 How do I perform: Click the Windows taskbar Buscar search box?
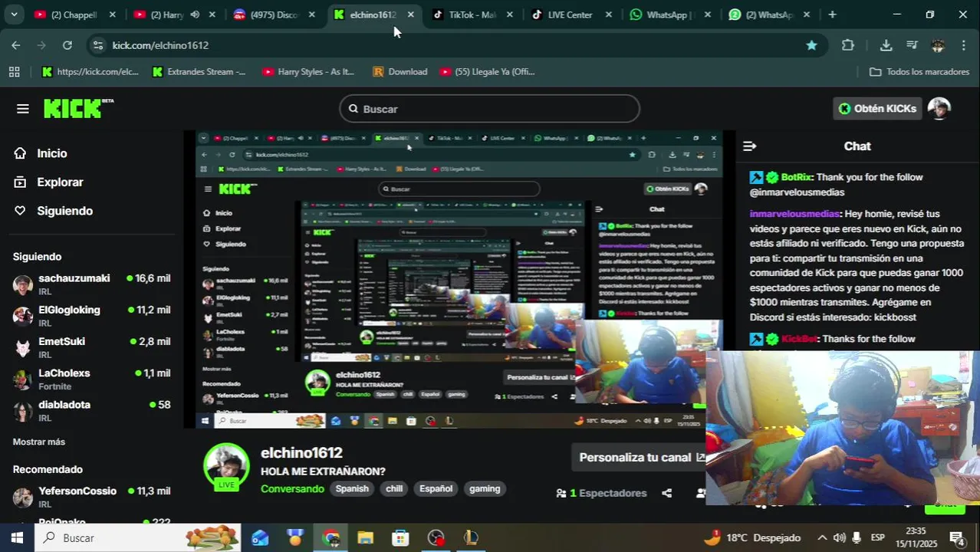tap(138, 537)
